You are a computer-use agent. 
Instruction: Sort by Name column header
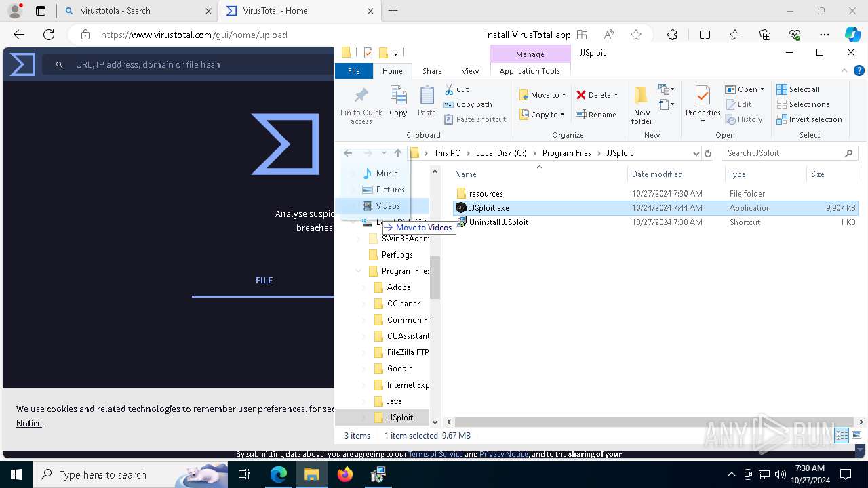pyautogui.click(x=539, y=174)
